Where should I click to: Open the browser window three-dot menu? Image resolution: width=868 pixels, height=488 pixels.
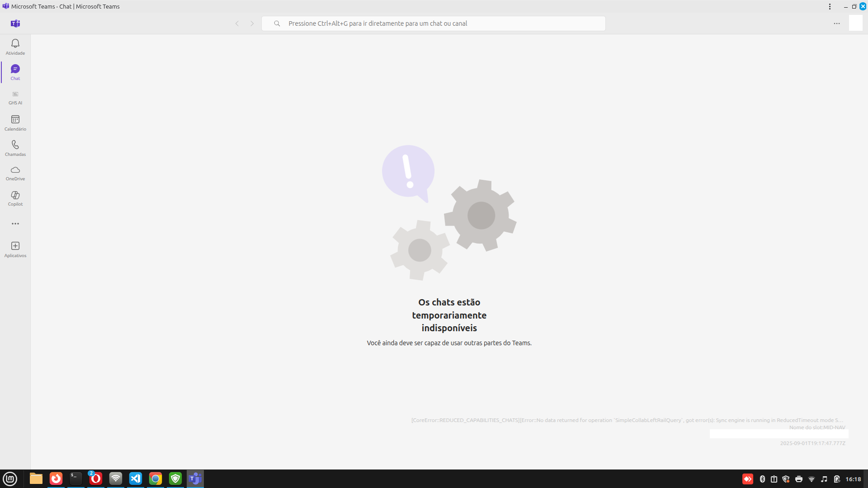(x=830, y=6)
